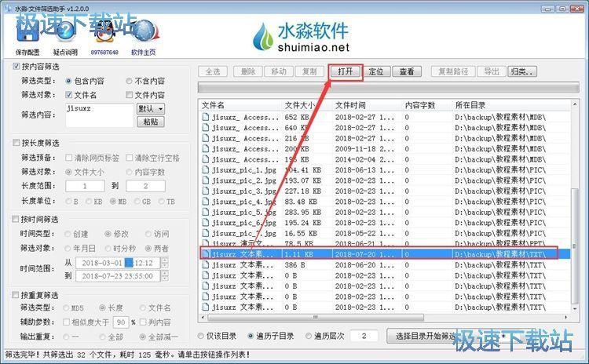The width and height of the screenshot is (589, 364).
Task: Click the progress bar under the toolbar
Action: (x=389, y=88)
